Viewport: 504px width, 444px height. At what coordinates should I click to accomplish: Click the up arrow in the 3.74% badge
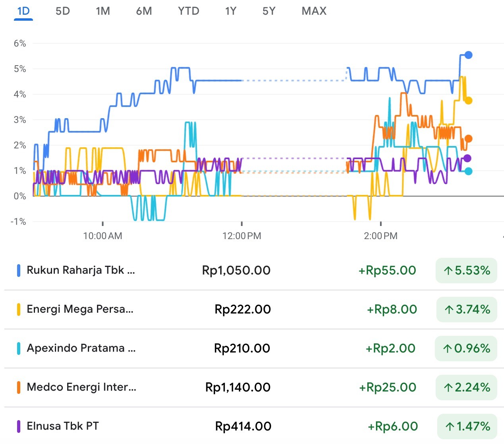point(449,310)
